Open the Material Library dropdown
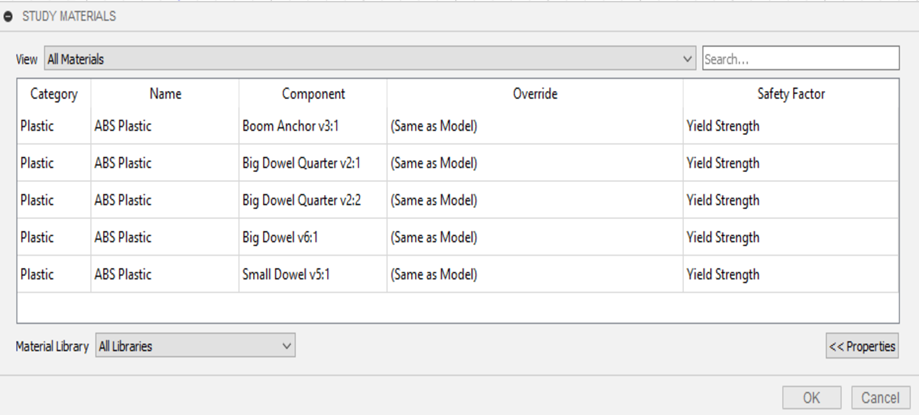 (x=195, y=345)
